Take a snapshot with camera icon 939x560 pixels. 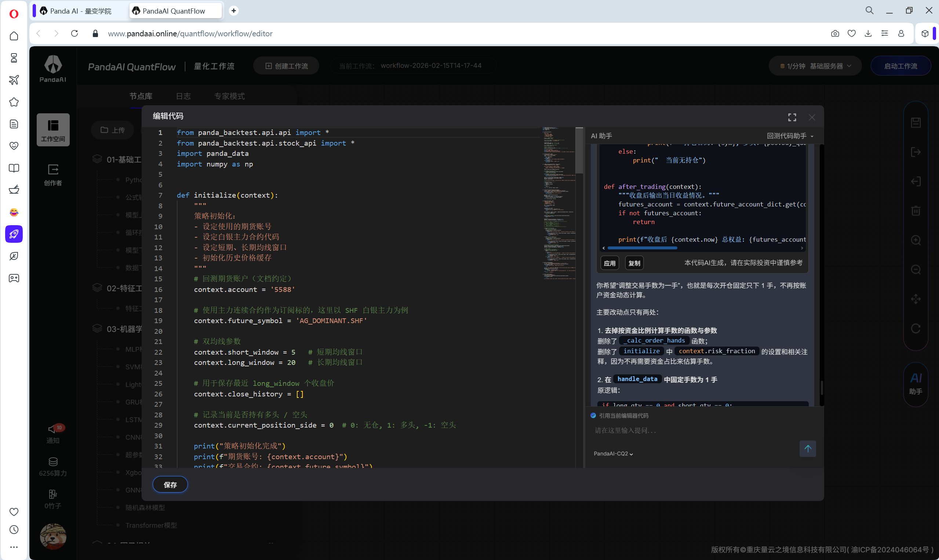click(835, 33)
